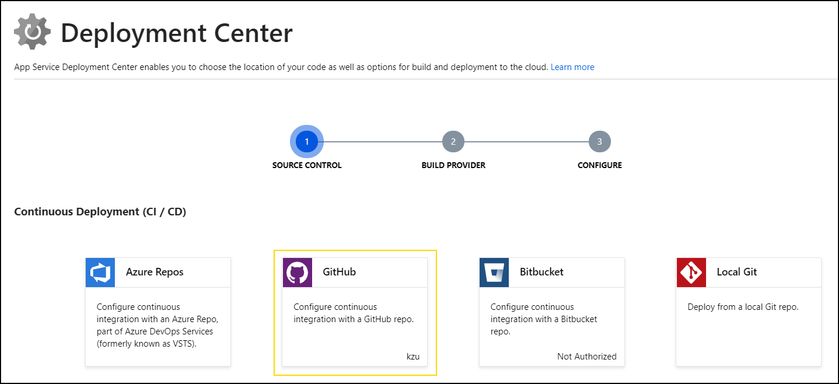
Task: Select the Azure Repos logo icon
Action: pos(100,272)
